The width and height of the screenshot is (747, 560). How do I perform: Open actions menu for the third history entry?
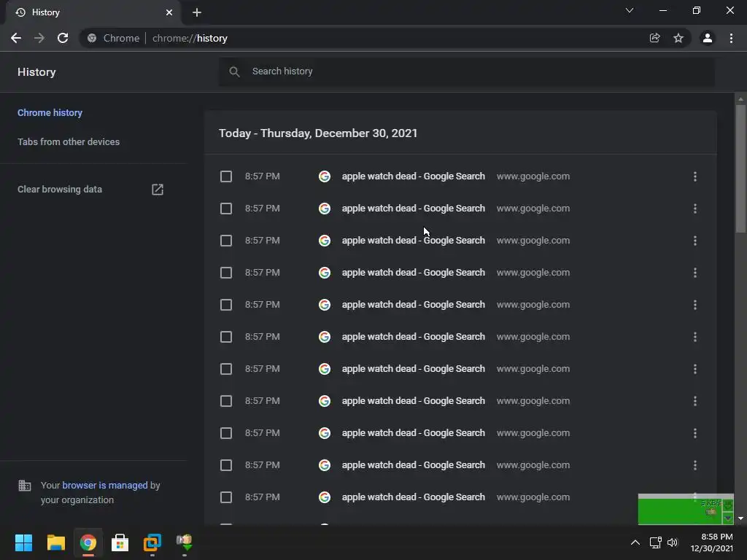point(695,241)
